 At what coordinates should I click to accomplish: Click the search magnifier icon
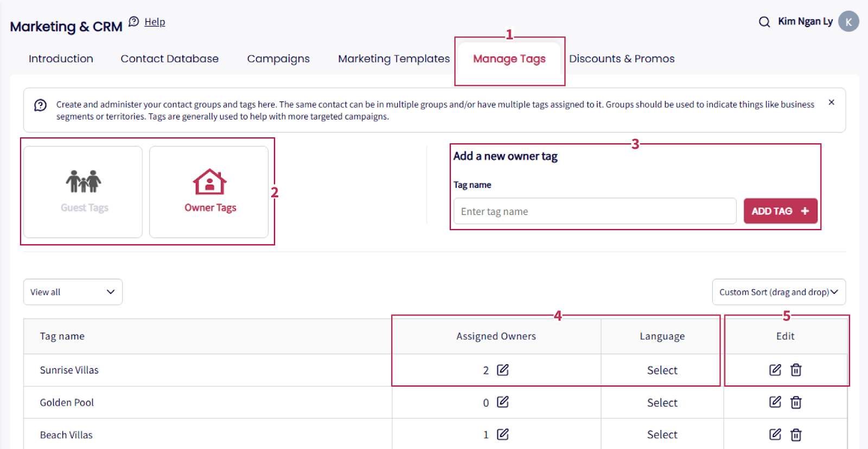coord(764,22)
